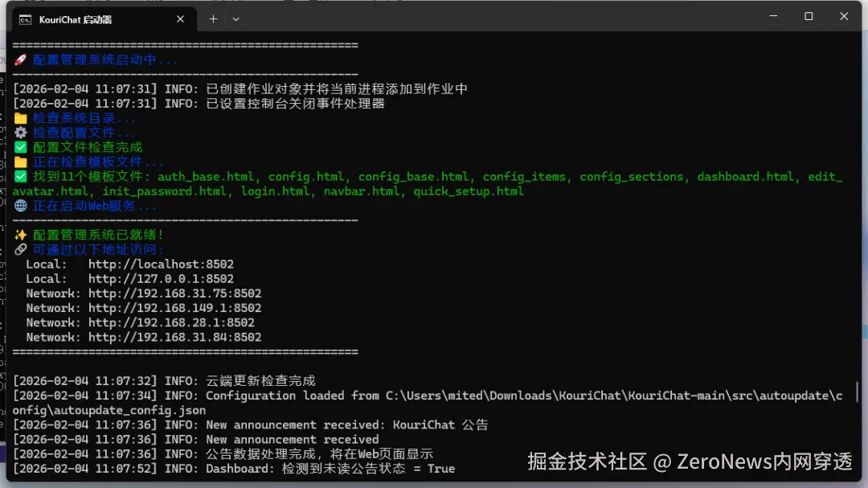Open http://192.168.31.75:8502 link
868x488 pixels.
(175, 293)
